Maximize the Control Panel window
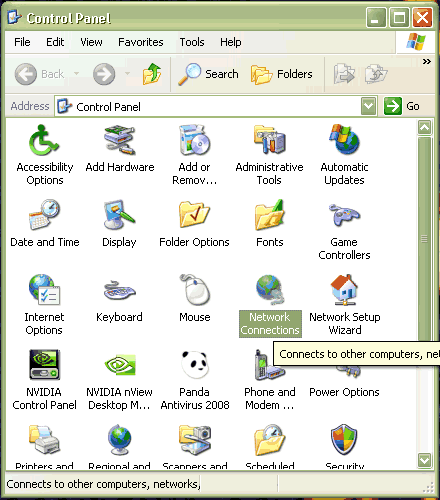The width and height of the screenshot is (440, 500). [399, 17]
